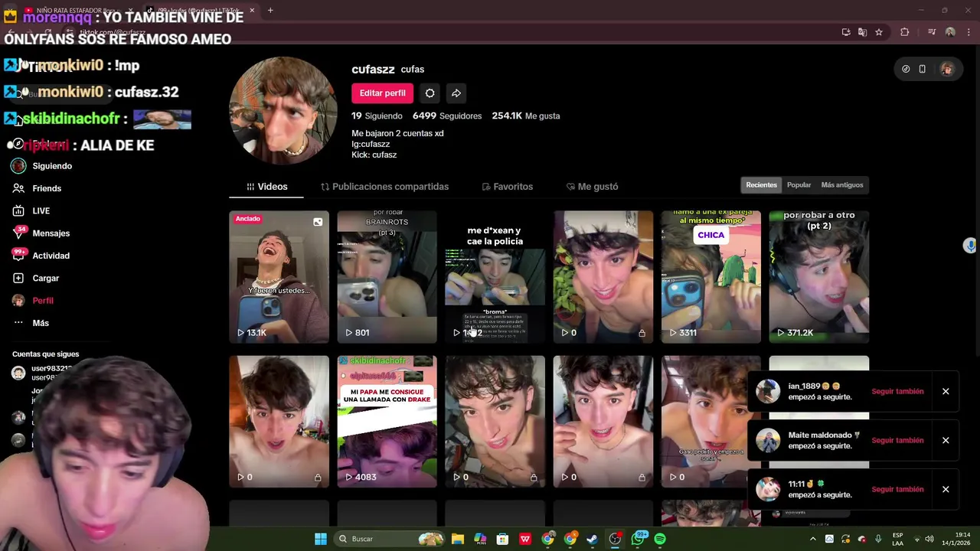
Task: Open Chrome media controls icon
Action: coord(932,32)
